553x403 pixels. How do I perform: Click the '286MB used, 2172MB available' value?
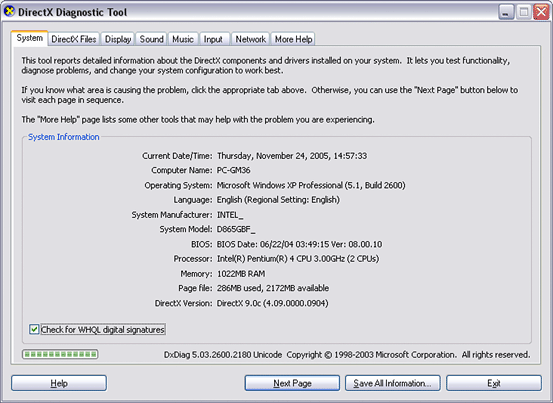(273, 288)
